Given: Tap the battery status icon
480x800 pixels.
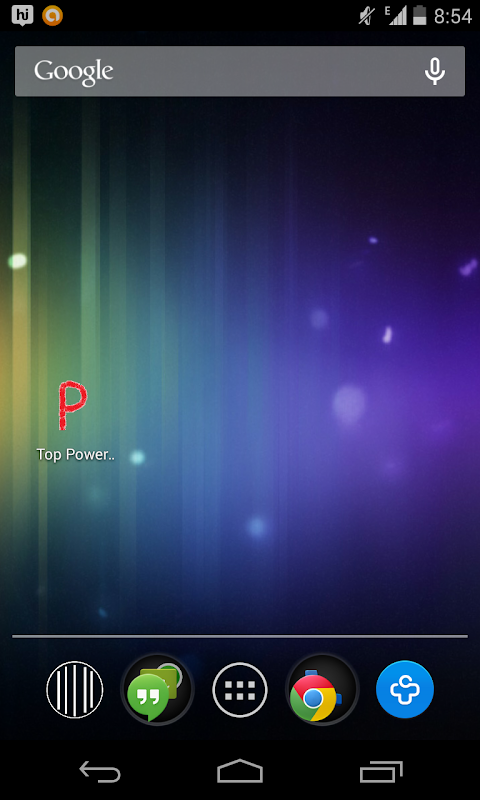Looking at the screenshot, I should click(420, 15).
